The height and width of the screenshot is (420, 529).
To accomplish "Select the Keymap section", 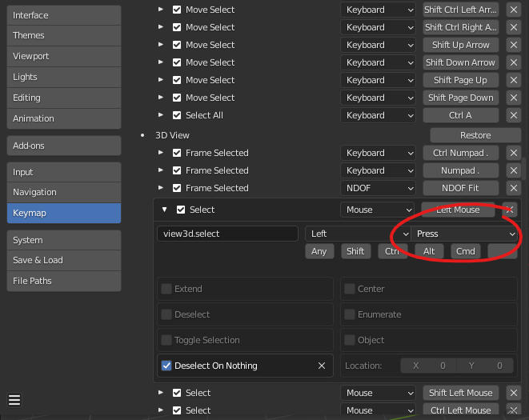I will (64, 213).
